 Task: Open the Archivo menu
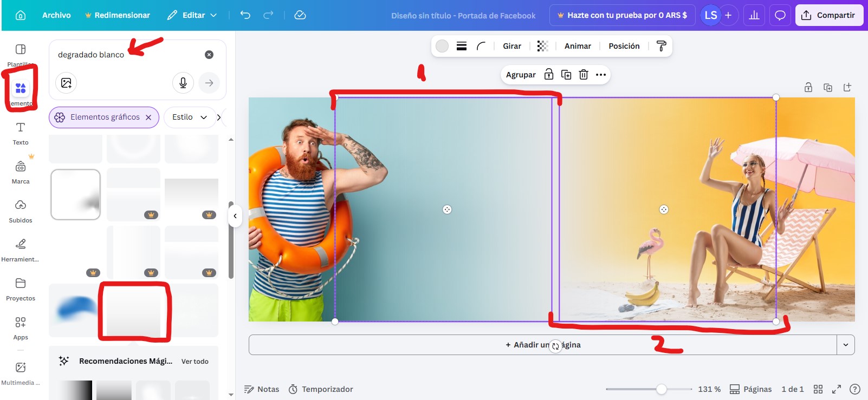56,15
